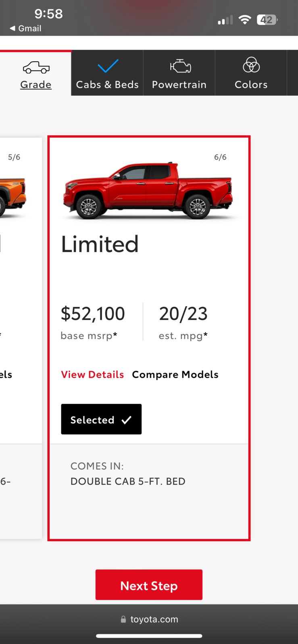Tap the back arrow next to Gmail
298x644 pixels.
pos(13,28)
